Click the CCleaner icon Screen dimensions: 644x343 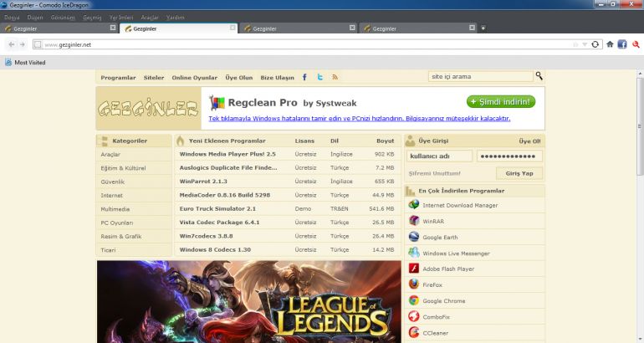pyautogui.click(x=414, y=332)
